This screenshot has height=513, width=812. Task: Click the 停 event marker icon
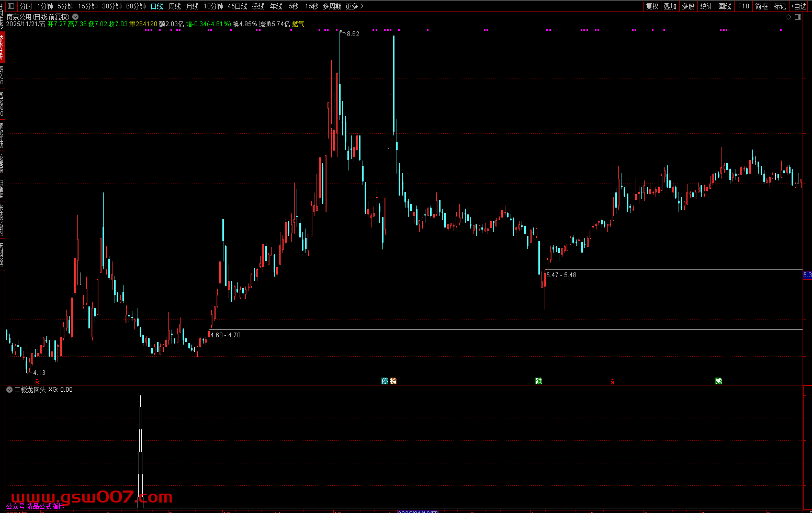(385, 381)
